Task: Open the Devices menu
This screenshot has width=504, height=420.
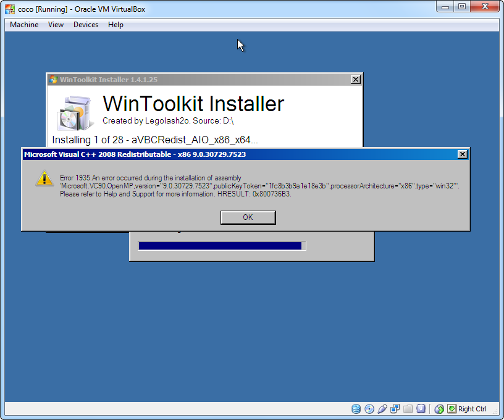Action: pyautogui.click(x=86, y=25)
